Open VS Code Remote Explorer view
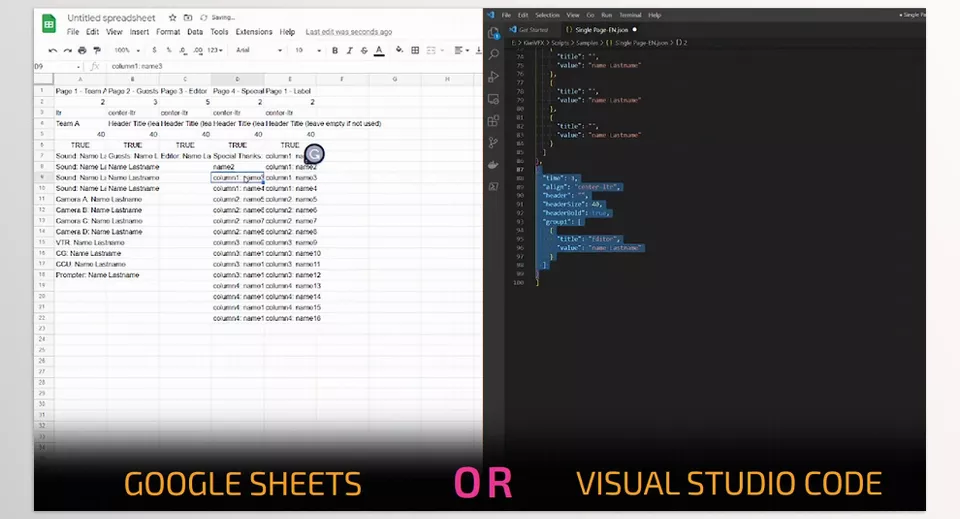 [x=493, y=99]
